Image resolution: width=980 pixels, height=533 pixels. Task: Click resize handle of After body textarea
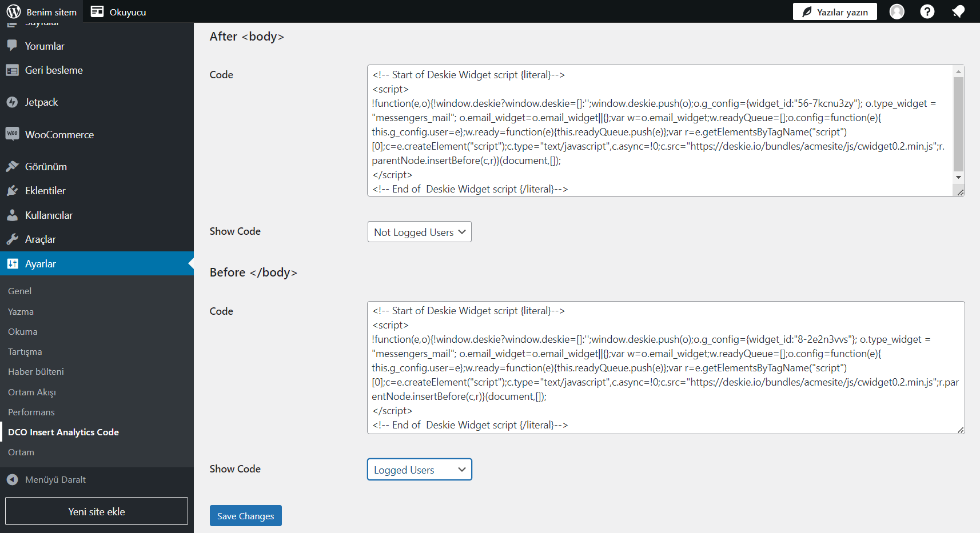point(961,193)
